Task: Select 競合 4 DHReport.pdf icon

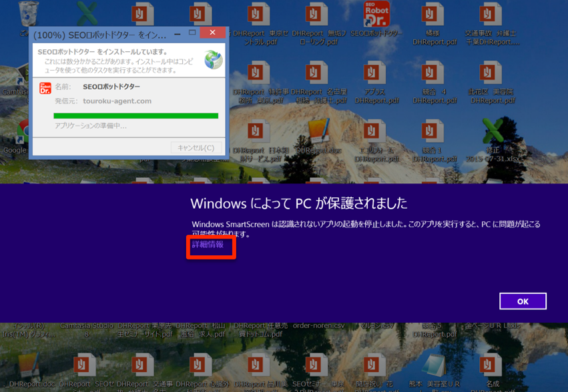Action: pyautogui.click(x=432, y=73)
